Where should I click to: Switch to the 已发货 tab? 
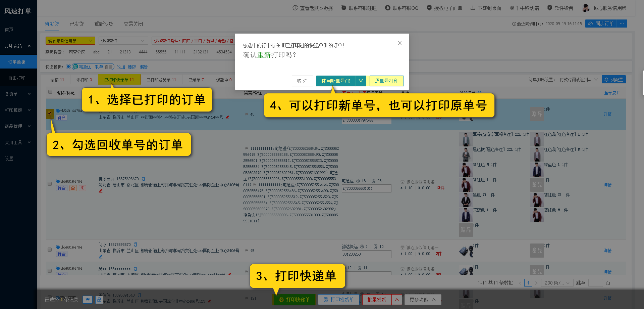pyautogui.click(x=77, y=24)
